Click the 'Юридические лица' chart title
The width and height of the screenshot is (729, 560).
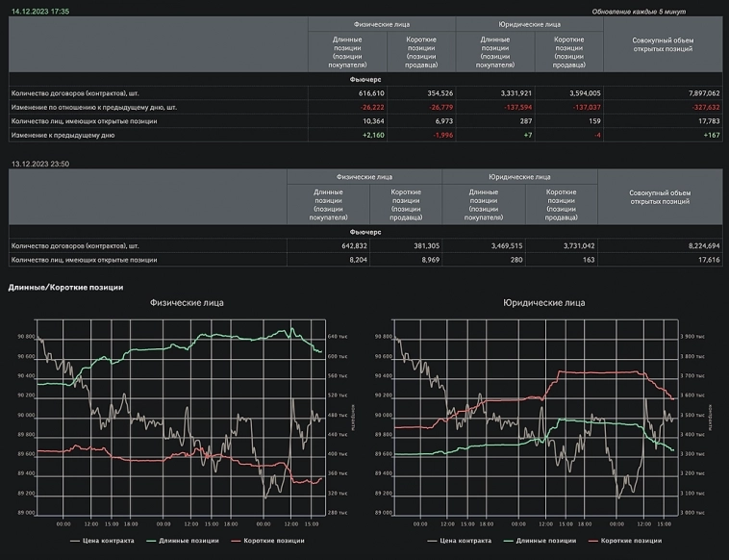pos(543,303)
